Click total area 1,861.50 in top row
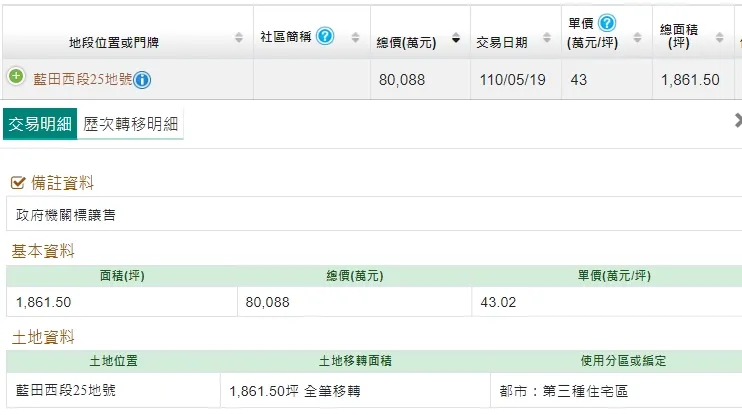The width and height of the screenshot is (742, 415). pos(690,79)
